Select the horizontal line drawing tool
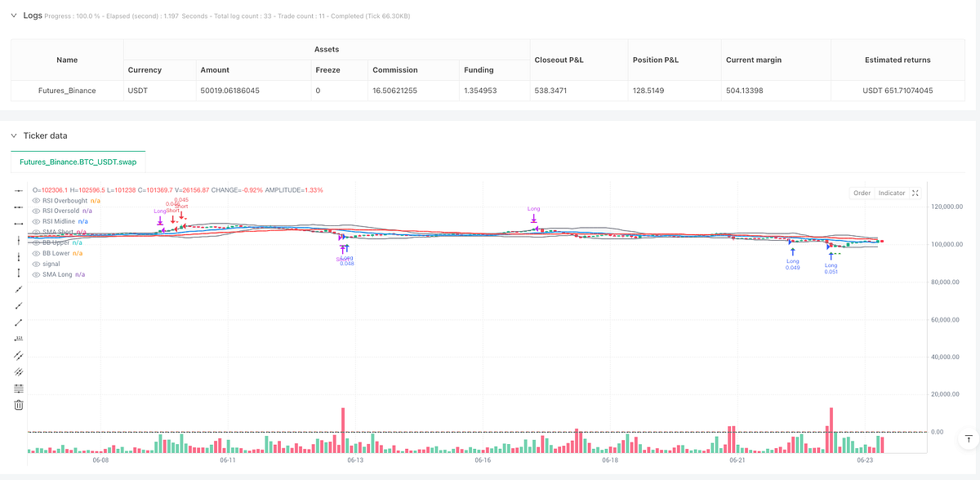Viewport: 980px width, 480px height. 18,224
